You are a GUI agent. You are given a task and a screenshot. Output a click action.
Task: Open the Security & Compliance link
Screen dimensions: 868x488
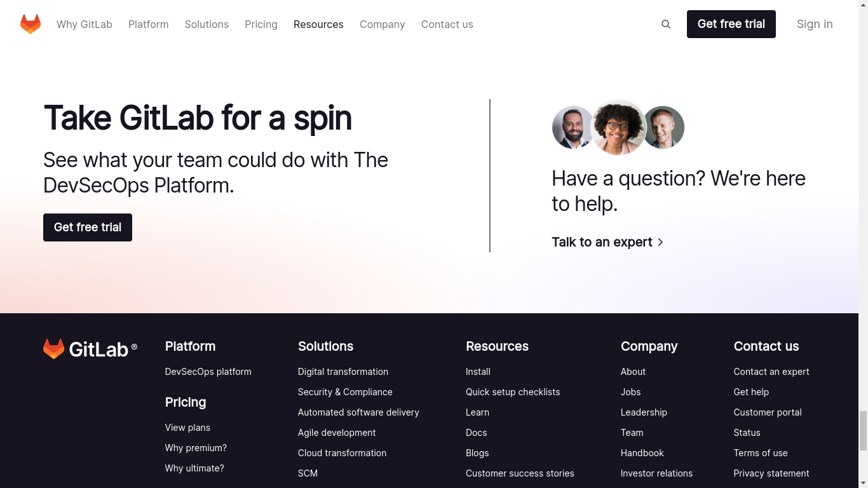point(345,392)
